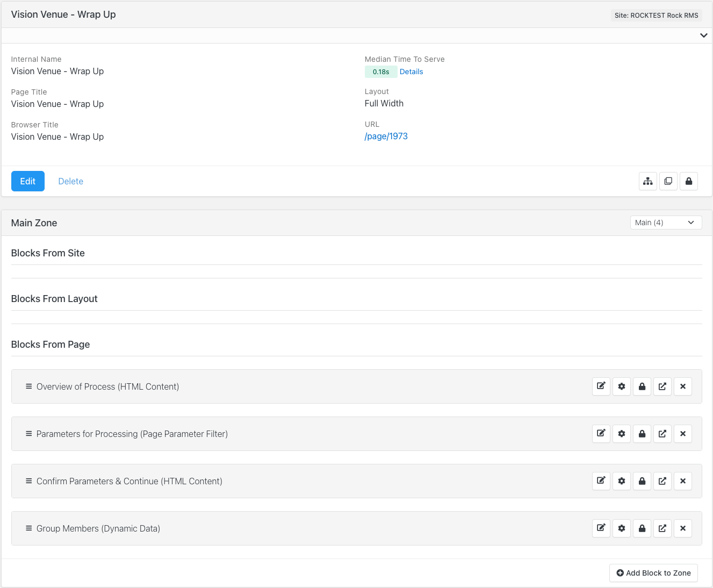Click the blue Edit button

coord(28,181)
